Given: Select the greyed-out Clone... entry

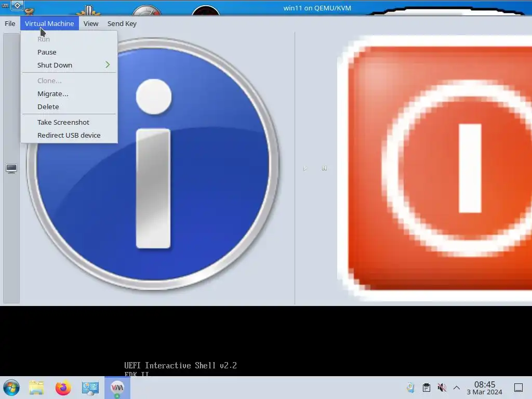Looking at the screenshot, I should point(69,81).
